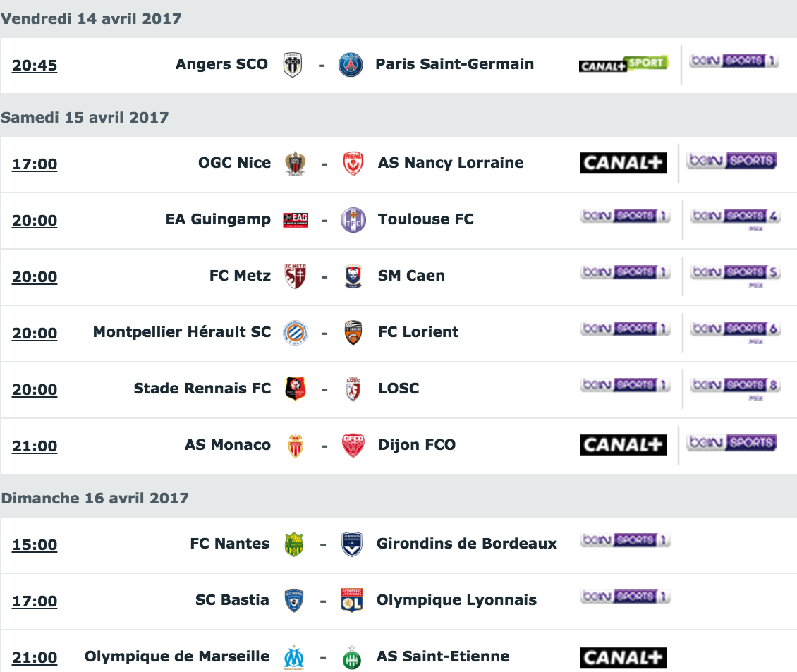Click the Toulouse FC purple crest
The width and height of the screenshot is (797, 672).
[x=353, y=220]
